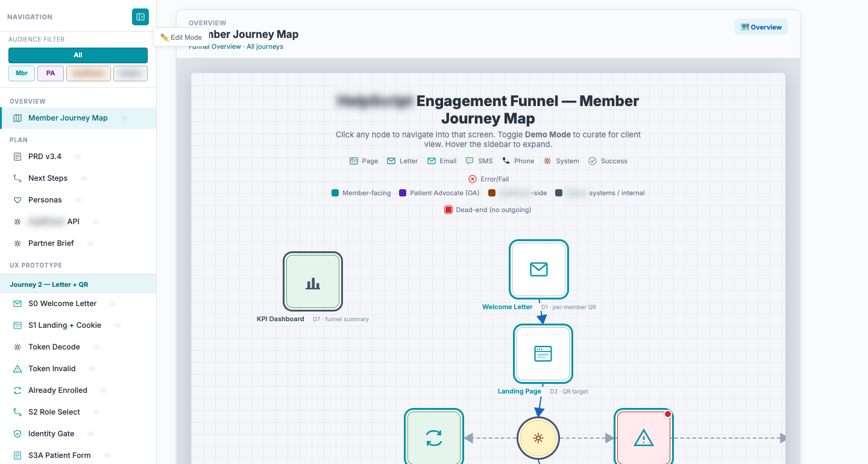Open the S3A Patient Form page
The image size is (868, 464).
[78, 456]
